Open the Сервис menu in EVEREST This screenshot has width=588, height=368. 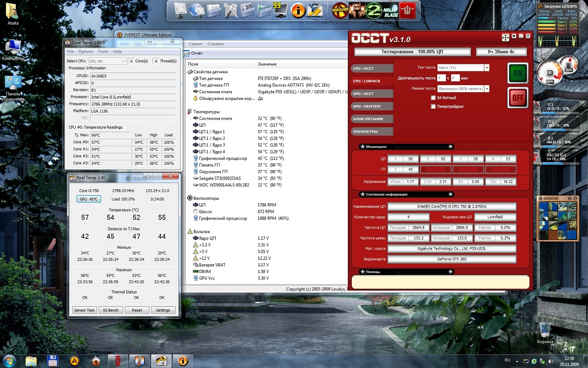point(196,44)
